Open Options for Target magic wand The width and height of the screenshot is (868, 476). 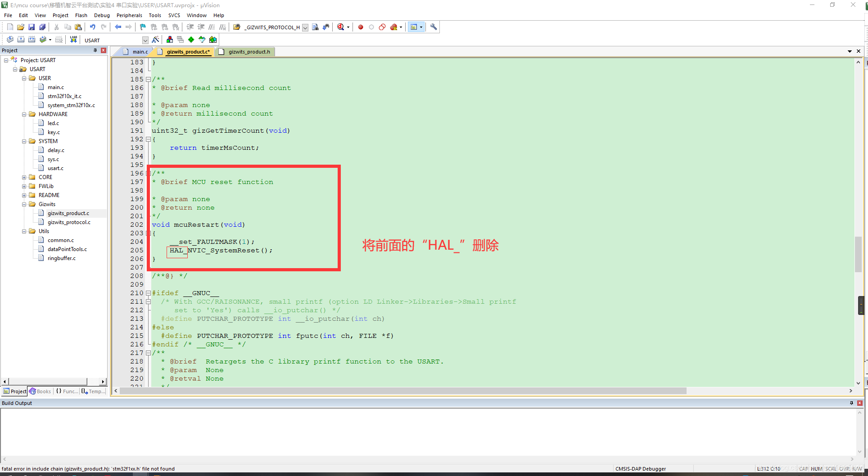tap(156, 40)
